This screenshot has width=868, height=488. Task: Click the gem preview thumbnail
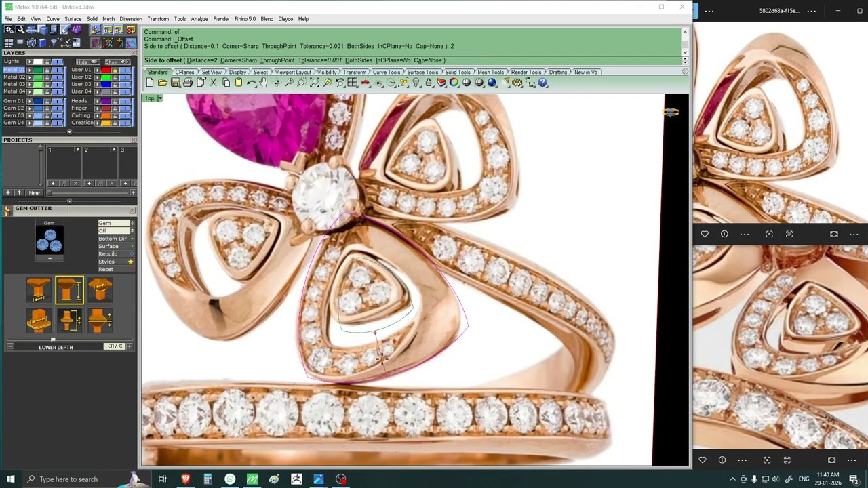coord(50,241)
